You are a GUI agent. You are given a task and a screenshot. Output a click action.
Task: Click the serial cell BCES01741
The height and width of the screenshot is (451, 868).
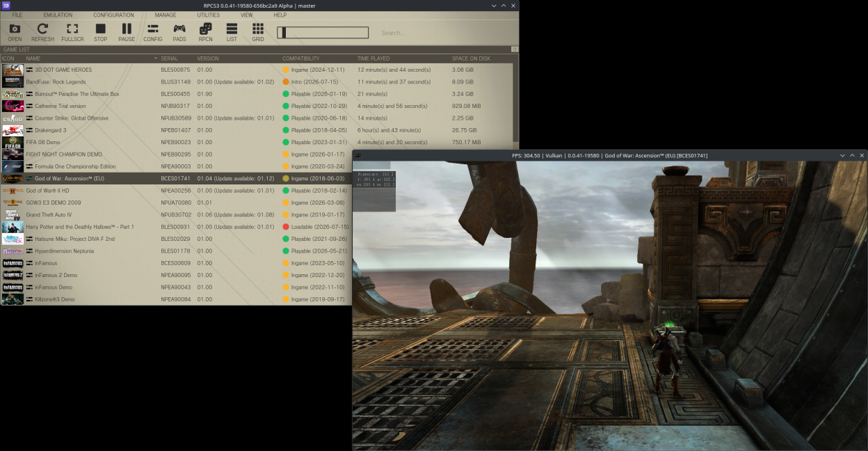[x=176, y=178]
